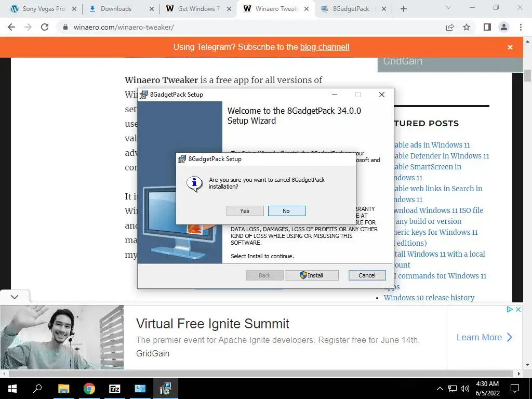Reload the Winaero page
This screenshot has height=399, width=532.
click(45, 27)
